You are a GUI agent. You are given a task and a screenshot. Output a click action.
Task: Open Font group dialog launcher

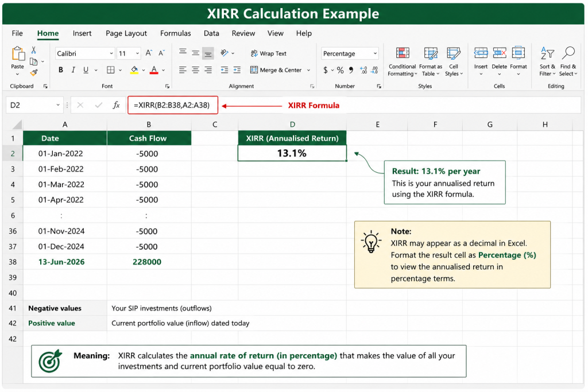point(167,86)
